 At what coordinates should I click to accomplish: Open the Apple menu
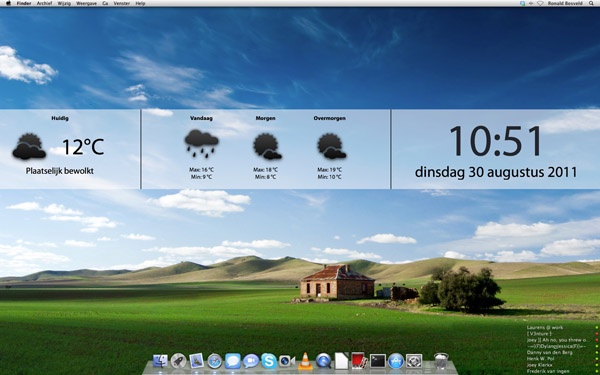click(x=8, y=3)
